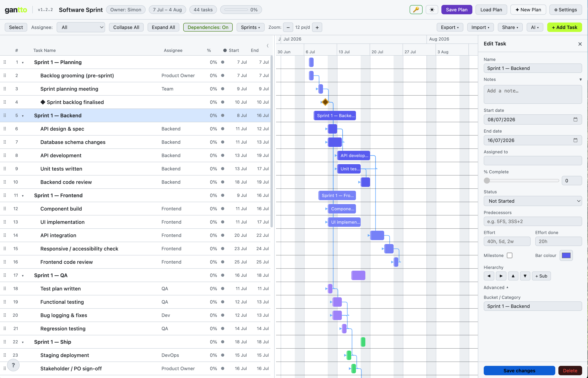Collapse the Sprint 1 — Frontend group
The height and width of the screenshot is (378, 588).
pyautogui.click(x=23, y=196)
